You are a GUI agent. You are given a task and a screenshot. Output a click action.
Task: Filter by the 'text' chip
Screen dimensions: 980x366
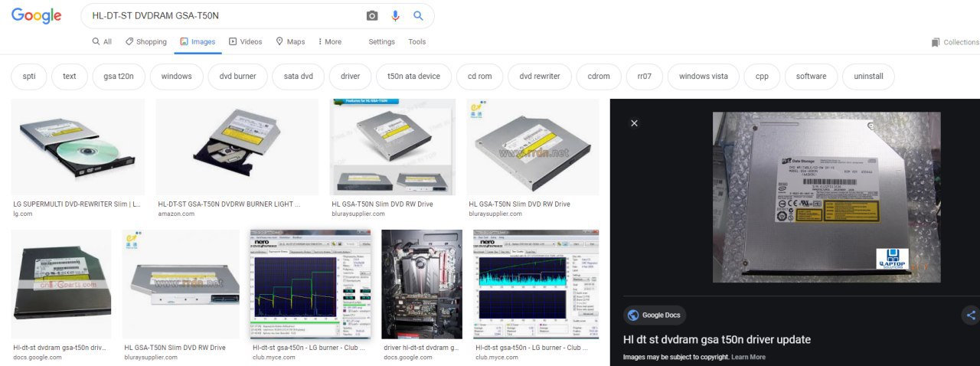70,77
